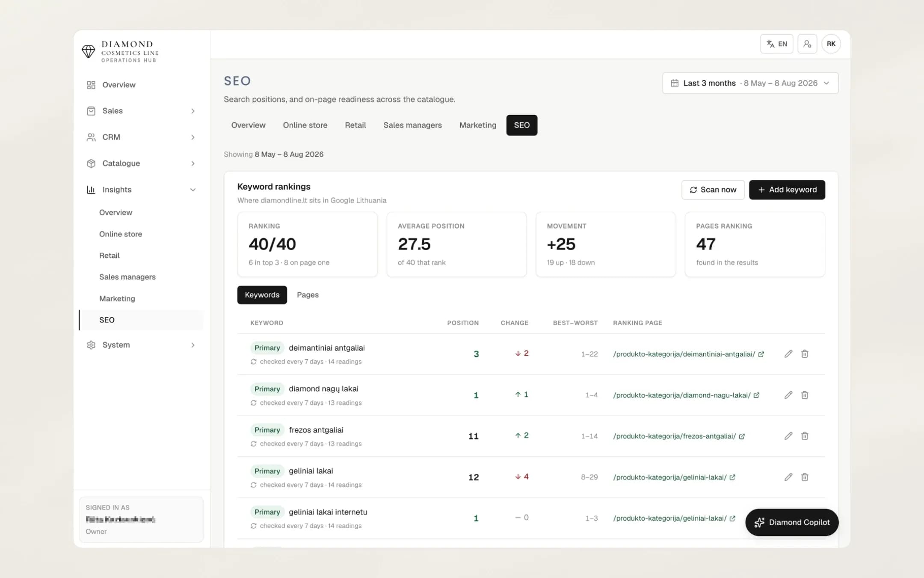Click the Scan now button
924x578 pixels.
coord(713,190)
